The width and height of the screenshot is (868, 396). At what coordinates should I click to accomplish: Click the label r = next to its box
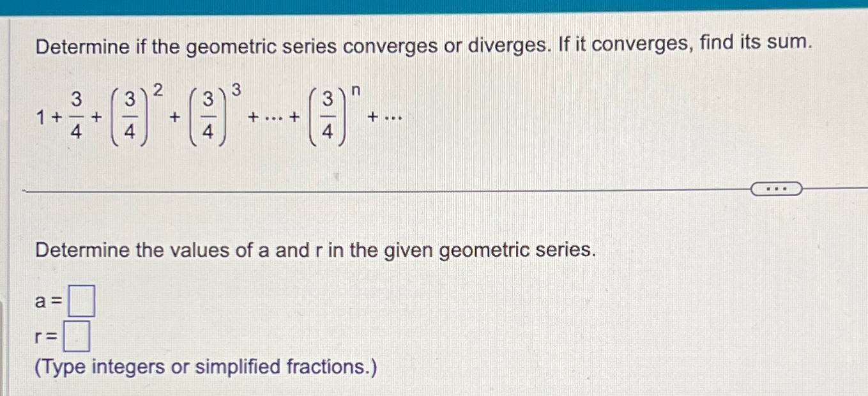click(47, 335)
